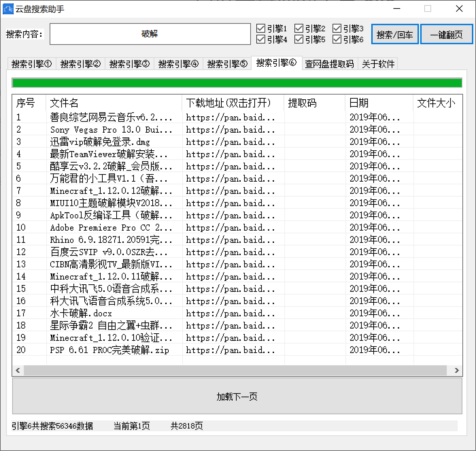Click the 一键翻页 button

(x=446, y=34)
